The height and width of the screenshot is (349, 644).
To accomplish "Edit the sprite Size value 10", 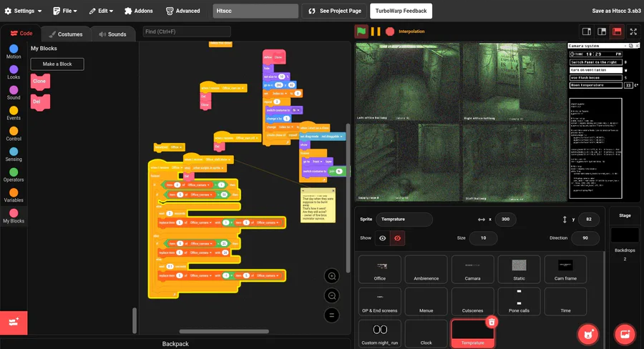I will point(483,238).
